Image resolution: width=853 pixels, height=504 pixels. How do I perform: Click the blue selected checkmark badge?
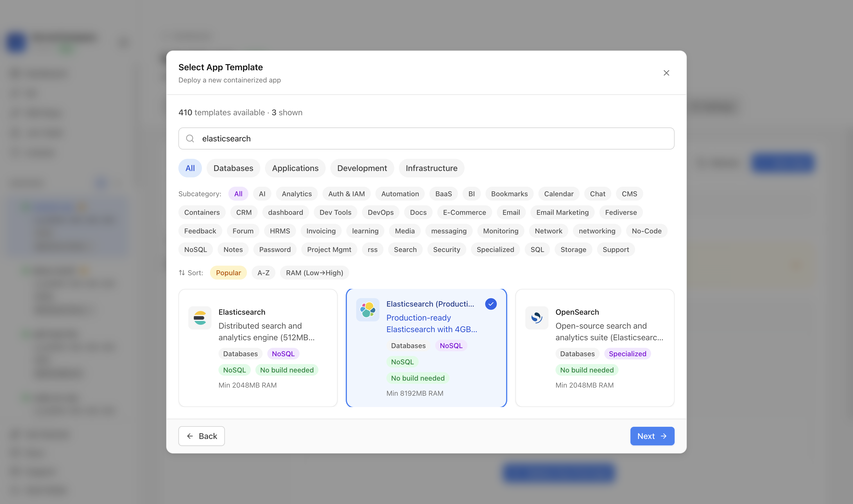coord(491,304)
